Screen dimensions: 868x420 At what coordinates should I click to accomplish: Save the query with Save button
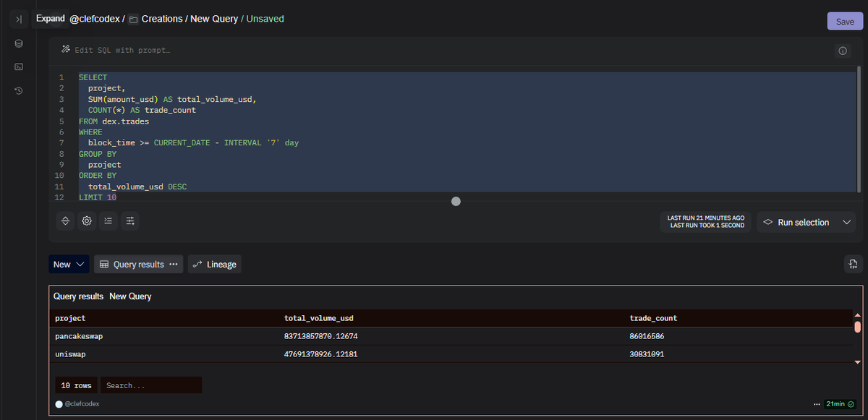pos(845,22)
